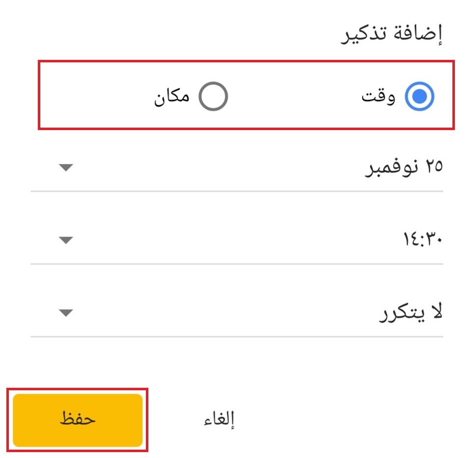This screenshot has width=476, height=458.
Task: Click the "١٤:٣٠" time value
Action: pyautogui.click(x=420, y=241)
